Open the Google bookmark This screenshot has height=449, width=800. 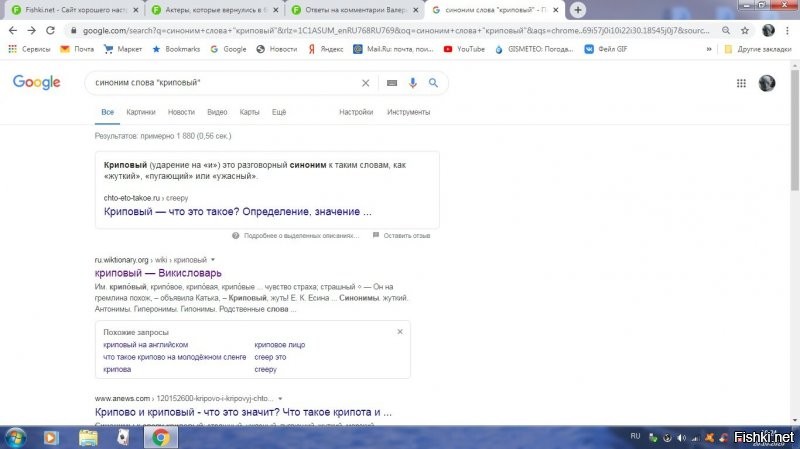click(x=228, y=49)
